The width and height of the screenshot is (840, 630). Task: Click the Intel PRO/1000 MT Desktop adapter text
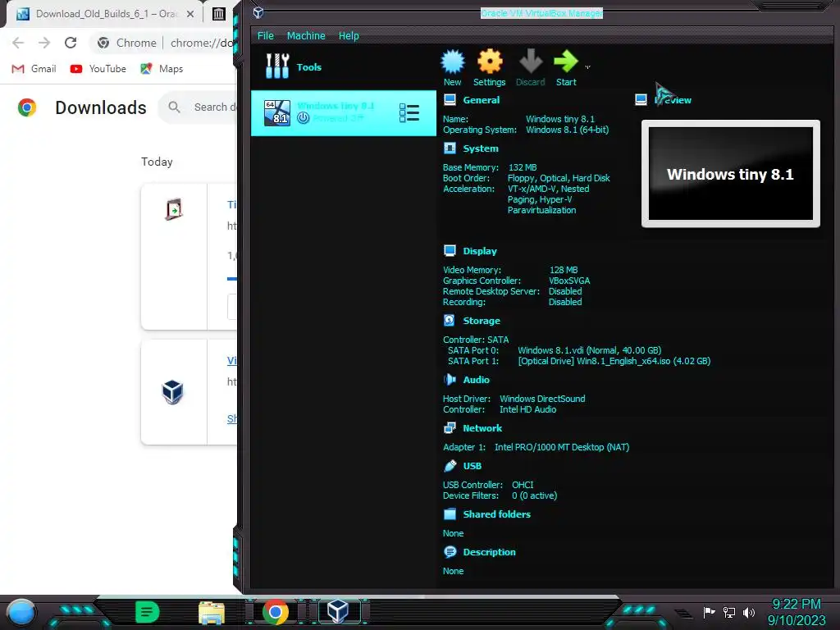coord(561,447)
